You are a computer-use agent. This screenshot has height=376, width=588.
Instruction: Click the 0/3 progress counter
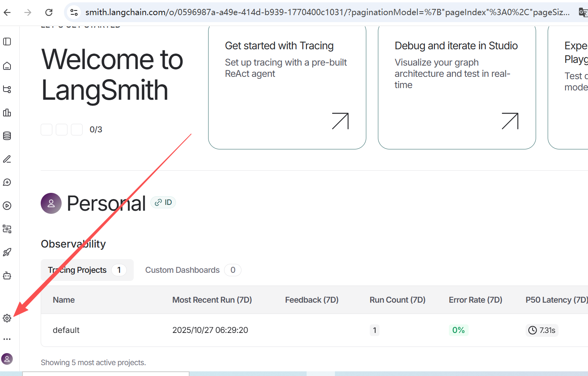pos(96,130)
